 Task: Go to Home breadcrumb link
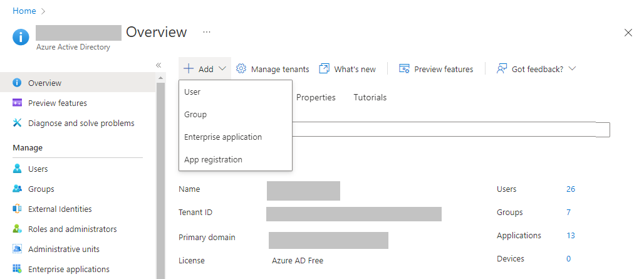(24, 11)
